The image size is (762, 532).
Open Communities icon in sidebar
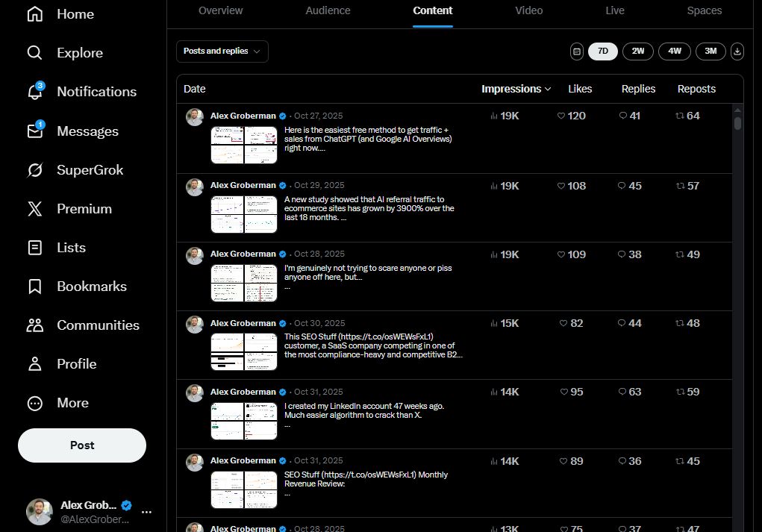coord(34,325)
